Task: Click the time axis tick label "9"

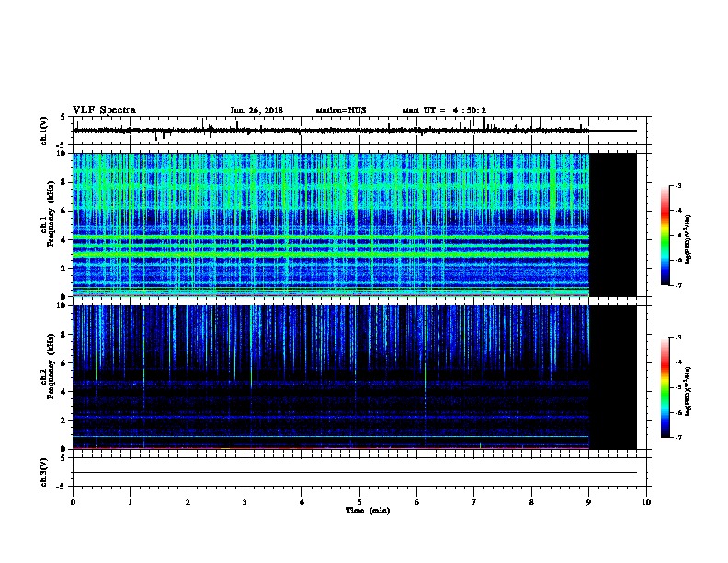Action: 588,501
